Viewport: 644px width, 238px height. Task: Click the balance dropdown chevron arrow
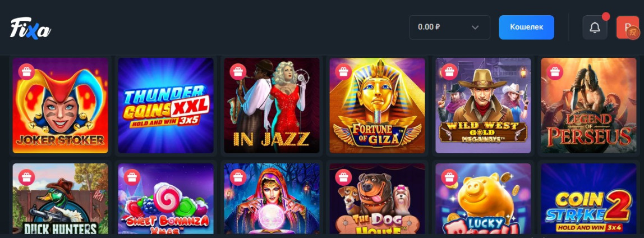(475, 28)
